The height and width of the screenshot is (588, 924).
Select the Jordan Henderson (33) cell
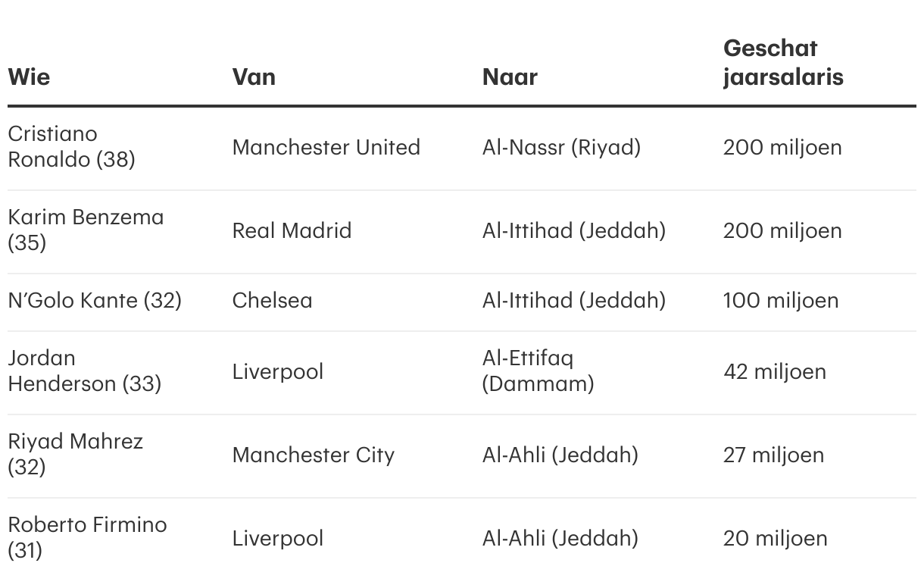[84, 371]
